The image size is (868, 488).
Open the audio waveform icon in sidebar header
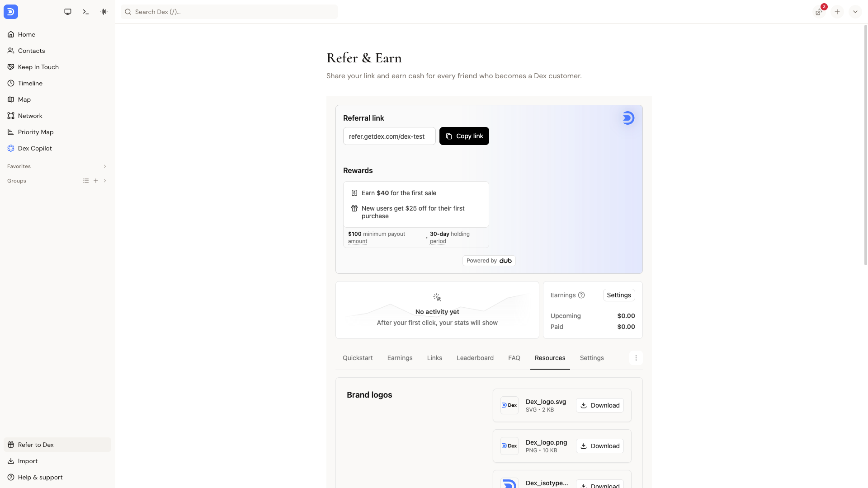[104, 12]
